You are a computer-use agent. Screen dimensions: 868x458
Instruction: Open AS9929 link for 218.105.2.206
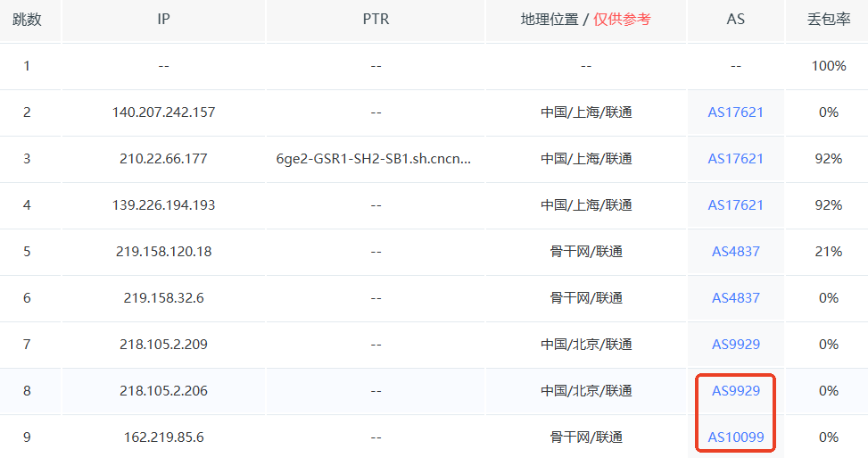tap(735, 391)
